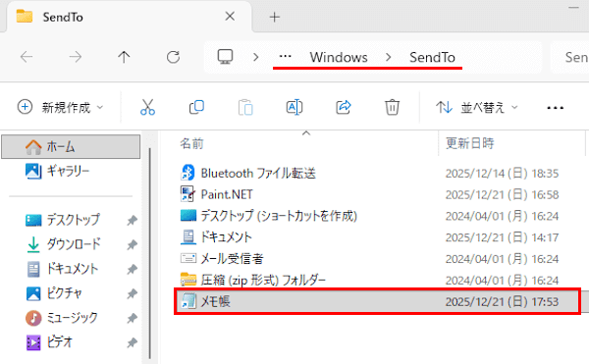
Task: Open ピクチャ in quick access sidebar
Action: coord(53,293)
